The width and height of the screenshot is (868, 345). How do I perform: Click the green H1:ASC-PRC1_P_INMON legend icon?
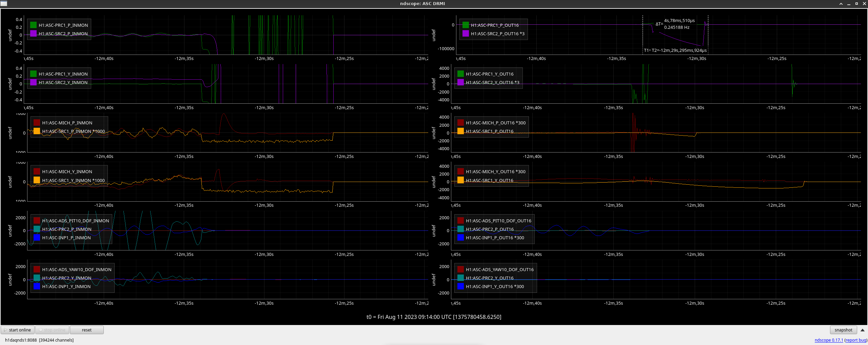point(33,25)
